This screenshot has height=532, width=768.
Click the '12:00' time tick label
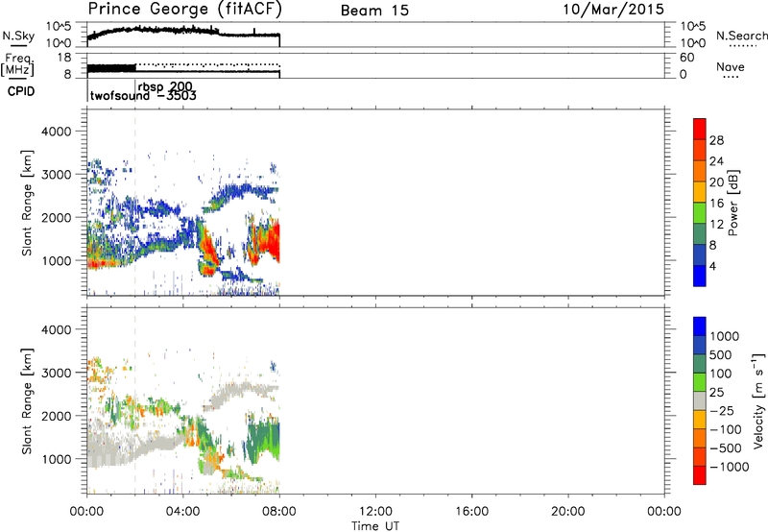[x=375, y=512]
